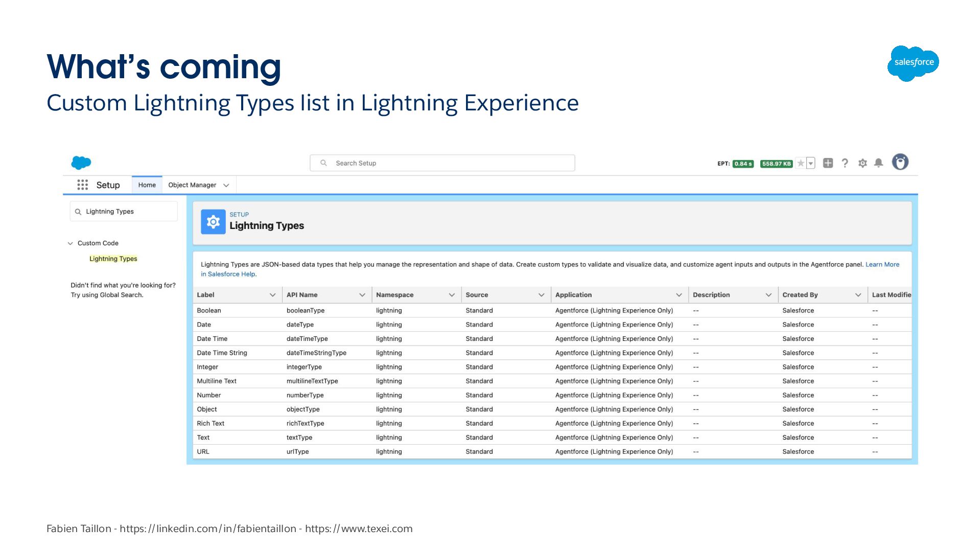Open the Setup gear icon
Viewport: 980px width, 552px height.
[x=862, y=163]
